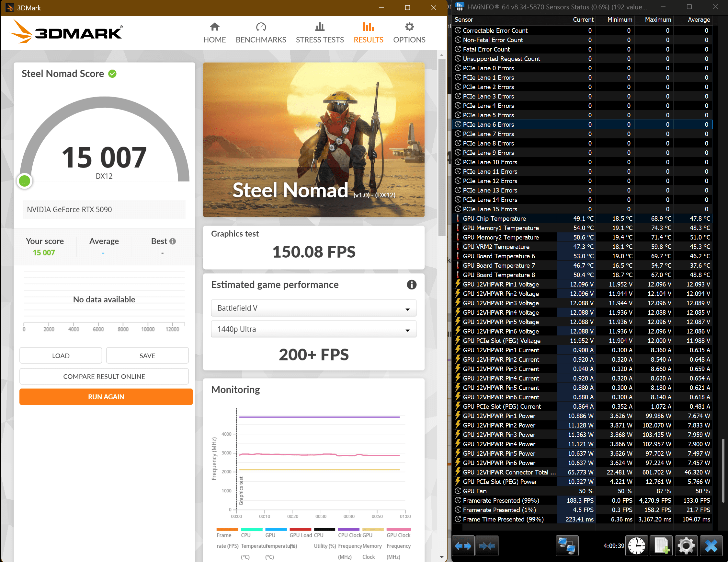Image resolution: width=728 pixels, height=562 pixels.
Task: Open HWiNFO remote network monitoring icon
Action: tap(567, 546)
